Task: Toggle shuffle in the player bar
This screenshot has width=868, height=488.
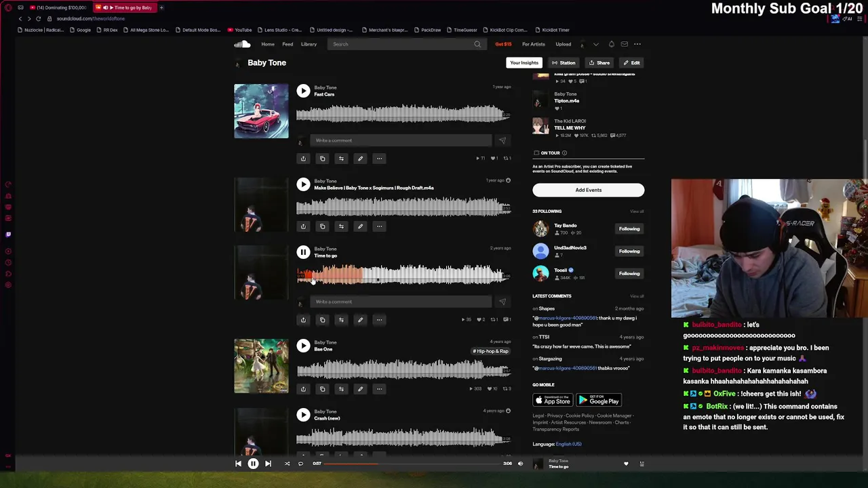Action: (x=287, y=464)
